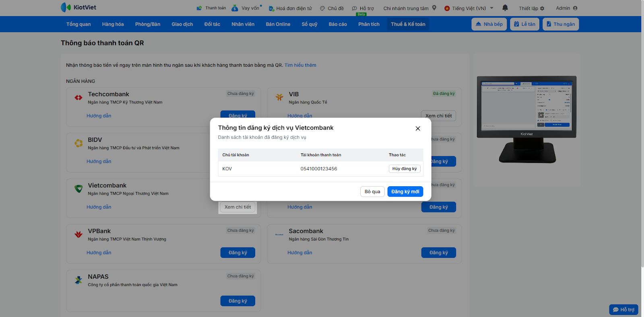Open Phòng/Bàn menu

coord(148,24)
